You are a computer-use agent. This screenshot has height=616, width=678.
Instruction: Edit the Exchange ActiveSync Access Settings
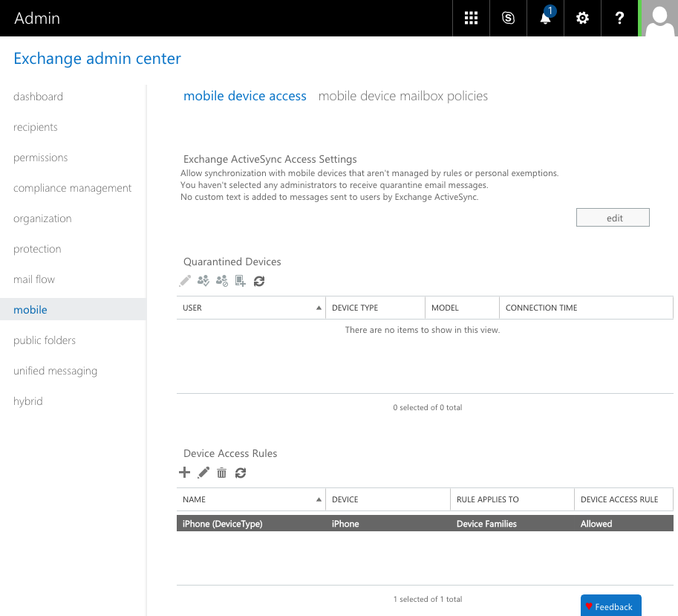click(x=612, y=217)
